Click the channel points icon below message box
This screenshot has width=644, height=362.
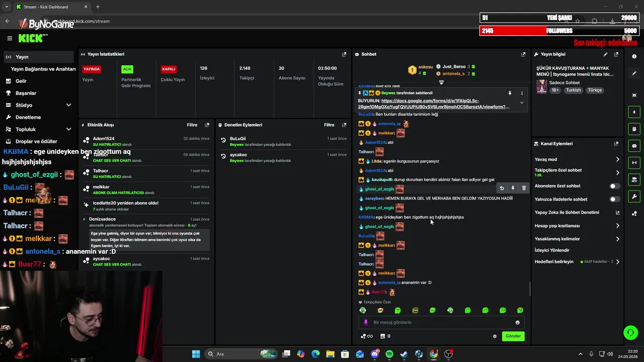coord(367,336)
